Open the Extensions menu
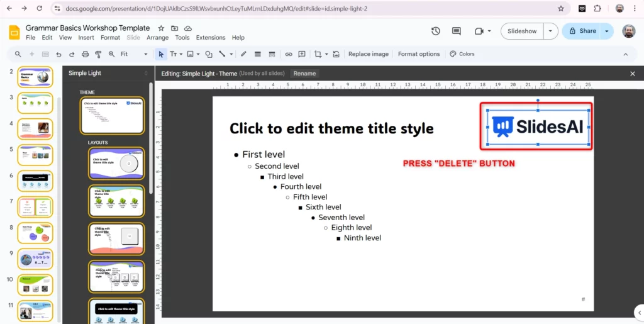This screenshot has height=324, width=644. point(210,38)
